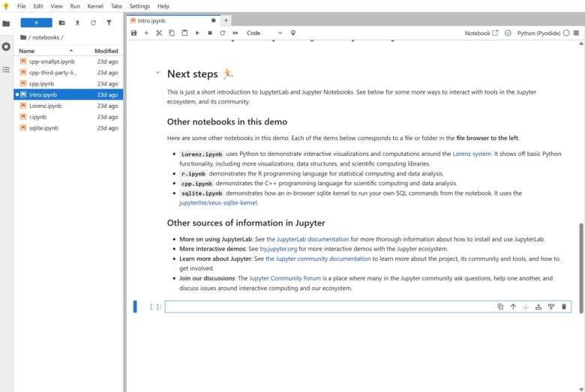
Task: Click the location pin toolbar icon
Action: click(293, 33)
